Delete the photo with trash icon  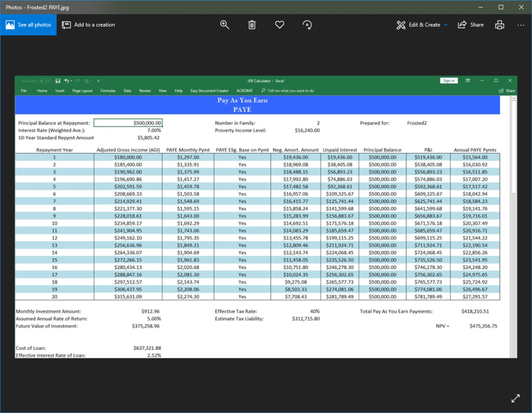click(x=252, y=25)
